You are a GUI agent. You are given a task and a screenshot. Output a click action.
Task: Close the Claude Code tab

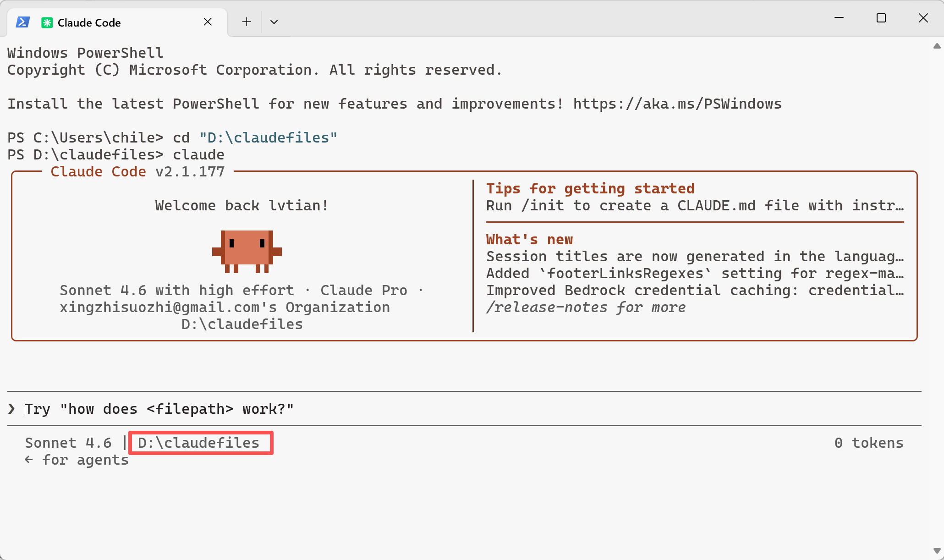point(208,22)
